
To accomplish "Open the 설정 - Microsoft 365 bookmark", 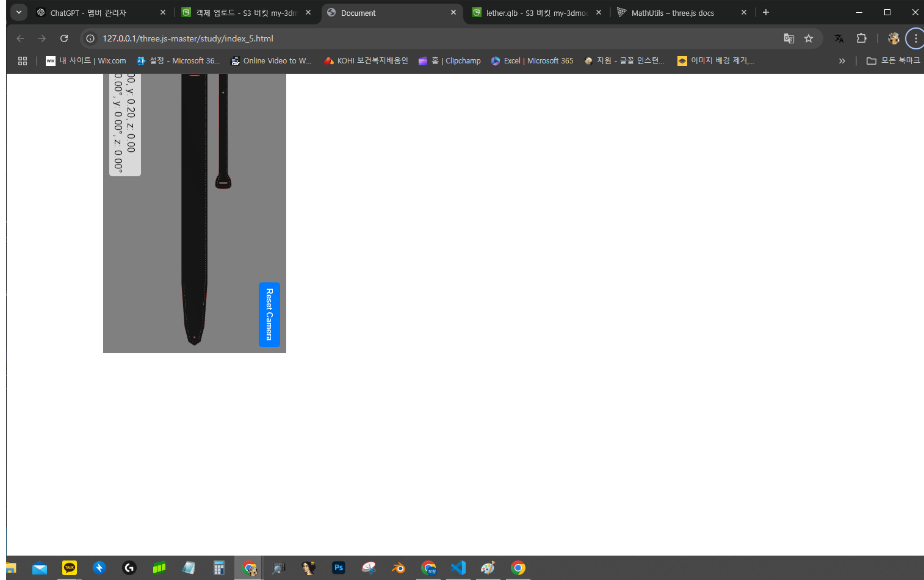I will tap(178, 61).
